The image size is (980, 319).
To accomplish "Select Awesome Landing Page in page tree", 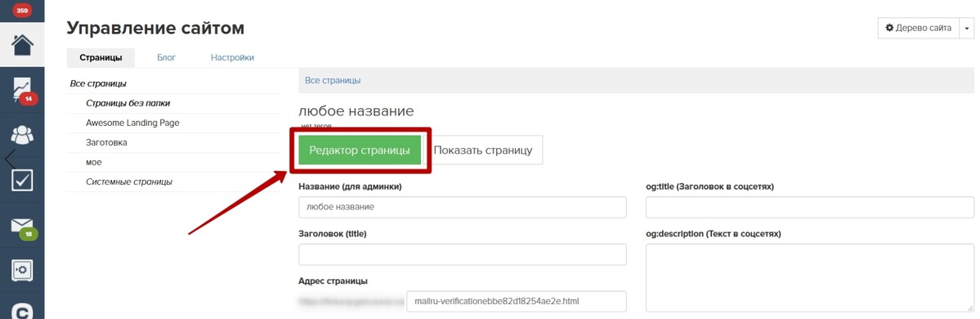I will pos(132,123).
